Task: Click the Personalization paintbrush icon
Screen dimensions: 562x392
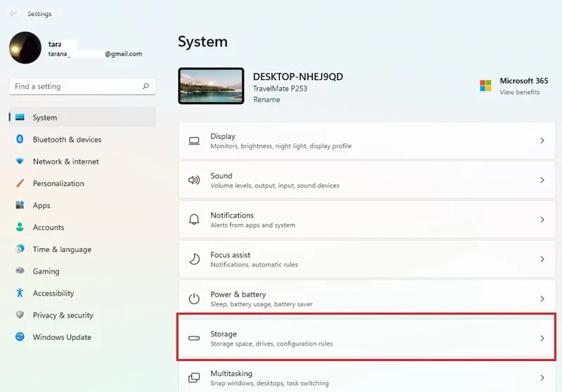Action: (20, 183)
